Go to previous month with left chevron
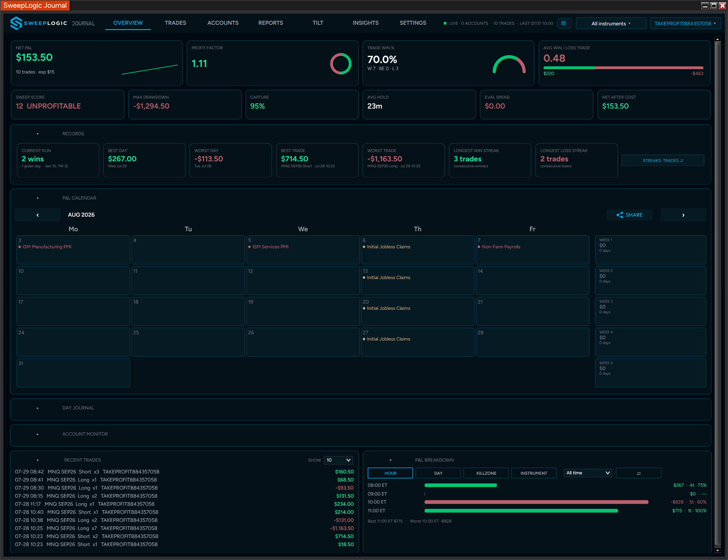The width and height of the screenshot is (728, 560). tap(38, 215)
